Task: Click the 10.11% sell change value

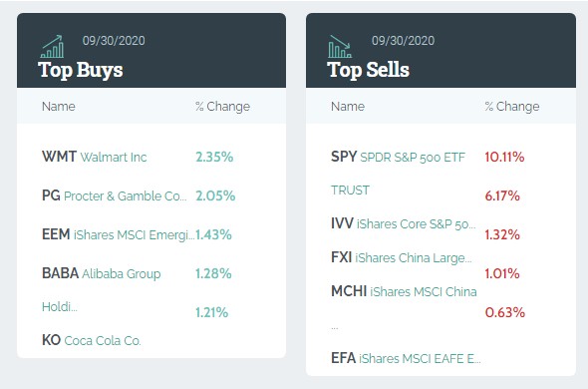Action: [x=504, y=157]
